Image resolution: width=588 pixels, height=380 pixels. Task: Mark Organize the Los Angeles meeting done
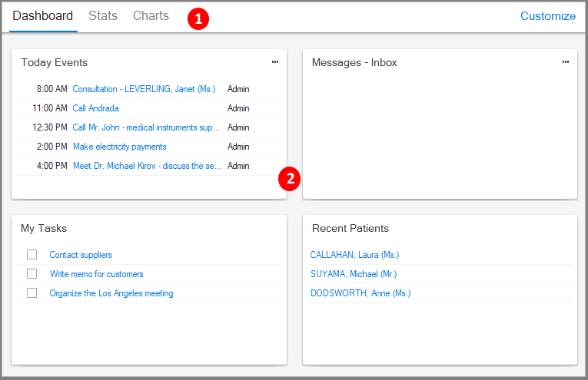pyautogui.click(x=32, y=293)
